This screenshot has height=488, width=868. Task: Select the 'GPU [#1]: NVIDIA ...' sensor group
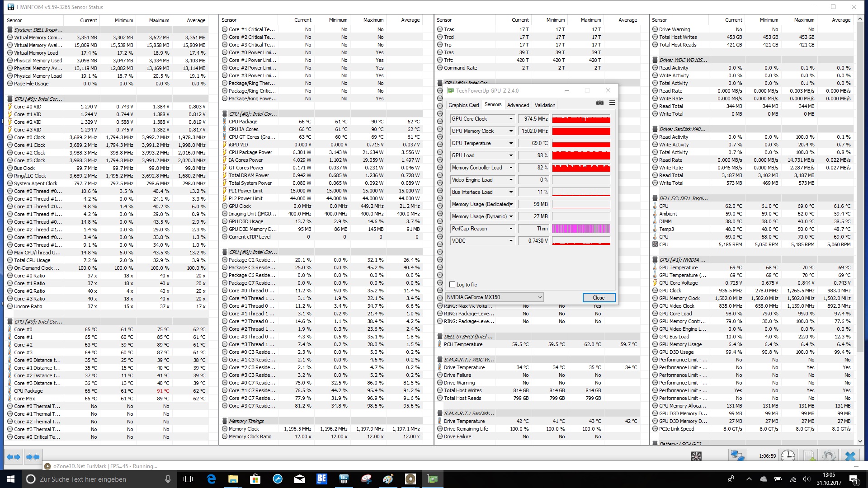tap(752, 260)
